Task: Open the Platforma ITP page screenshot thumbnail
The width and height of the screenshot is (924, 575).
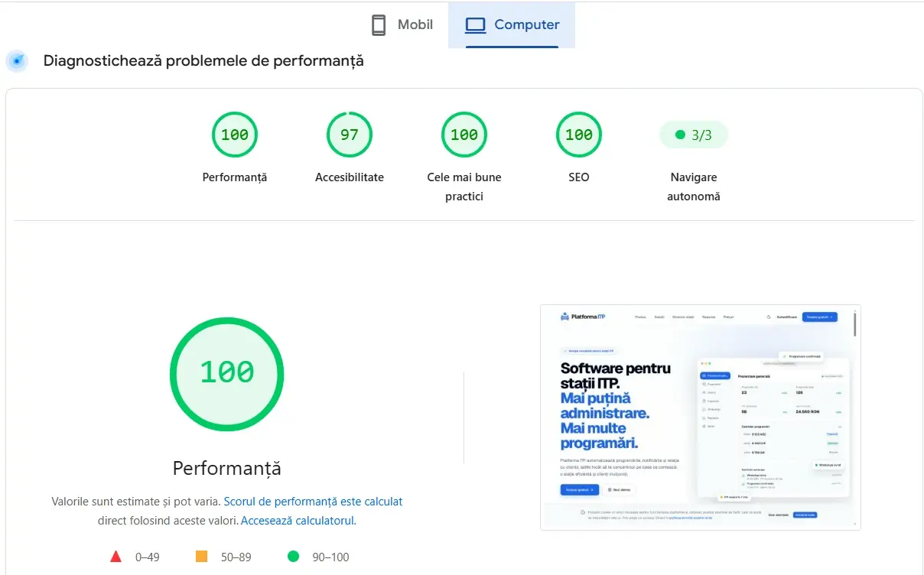Action: pyautogui.click(x=701, y=417)
